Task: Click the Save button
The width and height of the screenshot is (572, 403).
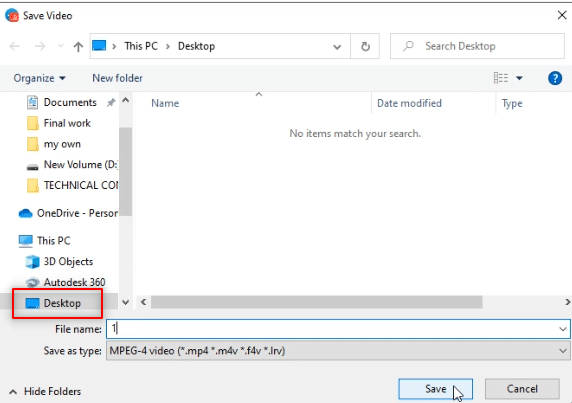Action: (436, 389)
